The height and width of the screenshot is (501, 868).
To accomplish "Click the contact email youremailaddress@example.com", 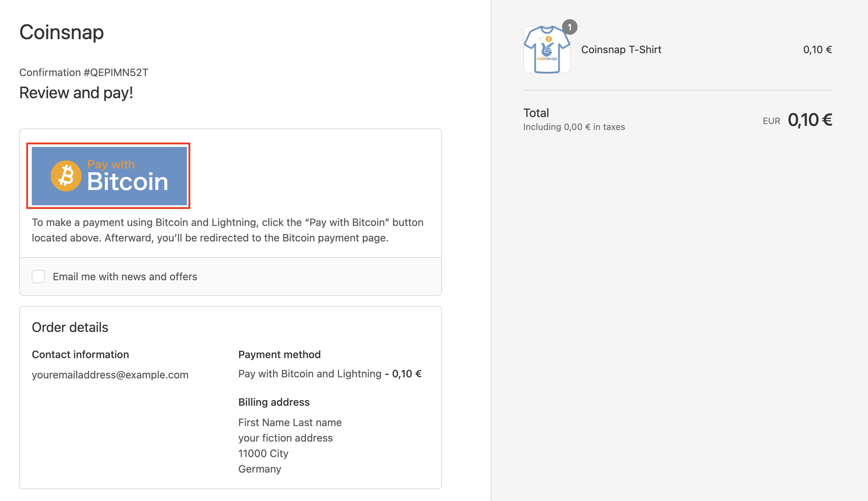I will tap(110, 375).
